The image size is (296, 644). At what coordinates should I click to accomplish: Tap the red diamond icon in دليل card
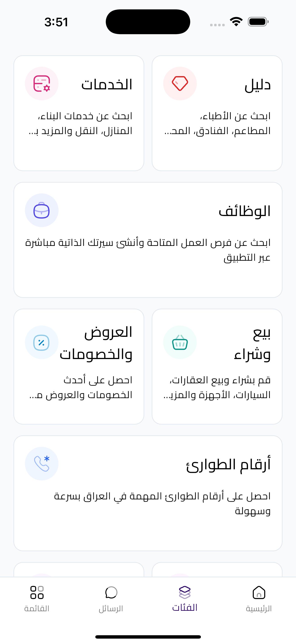tap(180, 84)
